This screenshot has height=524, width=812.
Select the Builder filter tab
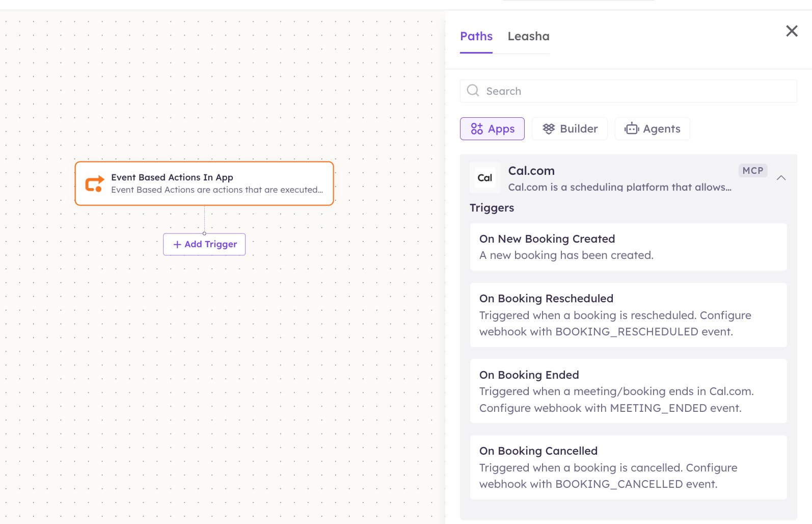570,129
